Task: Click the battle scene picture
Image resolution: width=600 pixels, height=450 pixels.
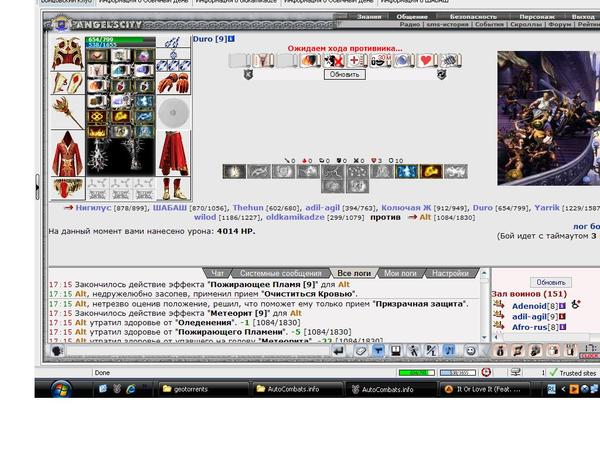Action: [548, 118]
